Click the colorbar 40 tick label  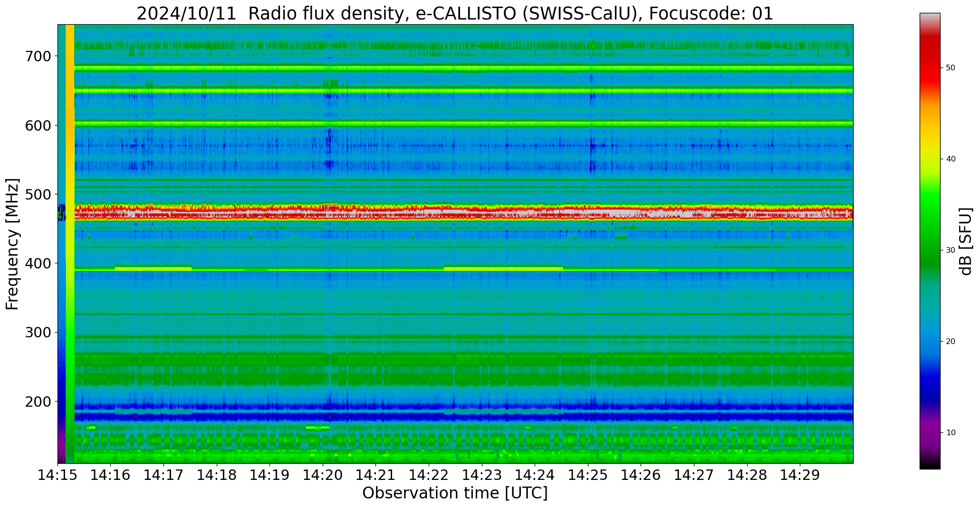click(x=951, y=159)
